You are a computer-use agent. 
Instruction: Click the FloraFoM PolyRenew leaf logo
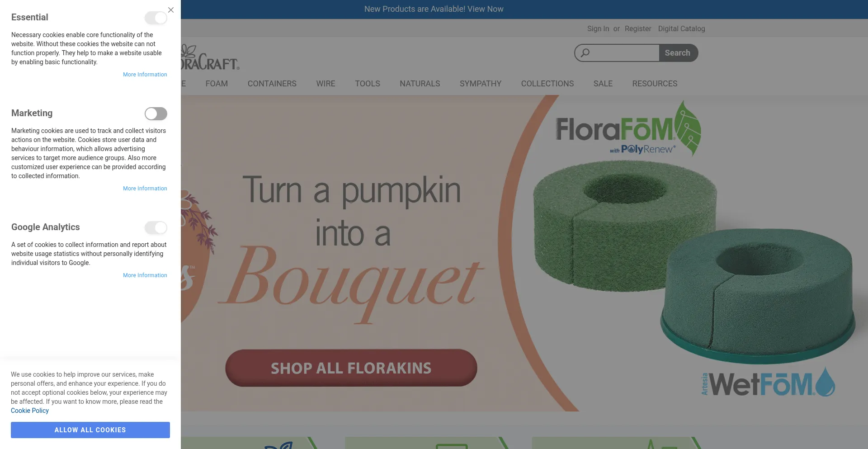tap(628, 128)
